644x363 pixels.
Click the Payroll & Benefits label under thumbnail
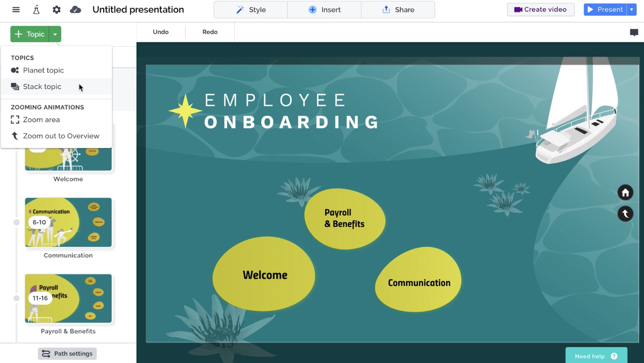[68, 331]
